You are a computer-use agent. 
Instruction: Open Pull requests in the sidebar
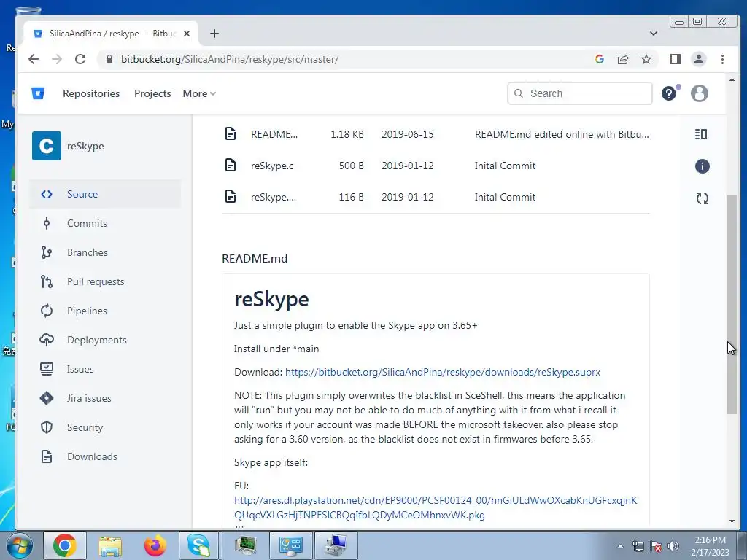(105, 282)
